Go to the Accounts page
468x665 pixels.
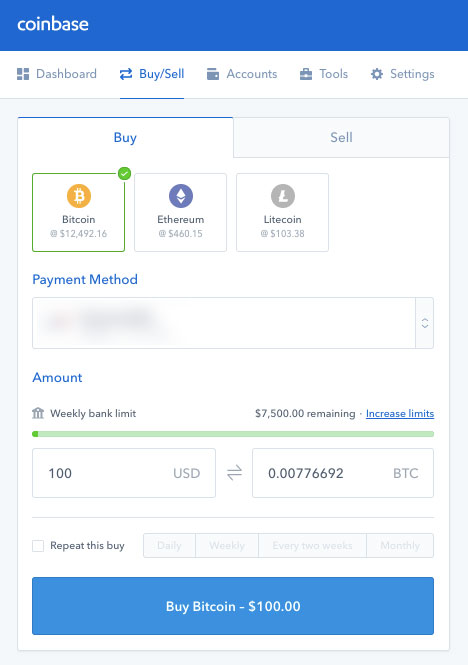[x=242, y=74]
